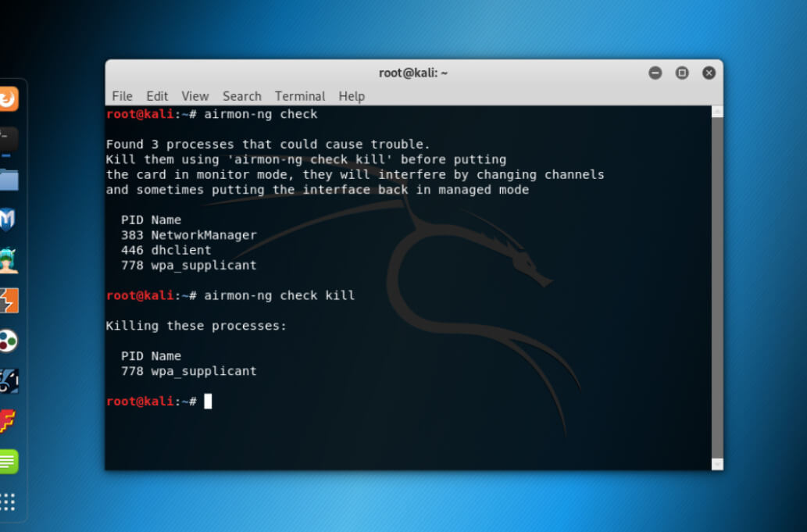Launch Burp Suite from the dock
Image resolution: width=807 pixels, height=532 pixels.
point(9,301)
